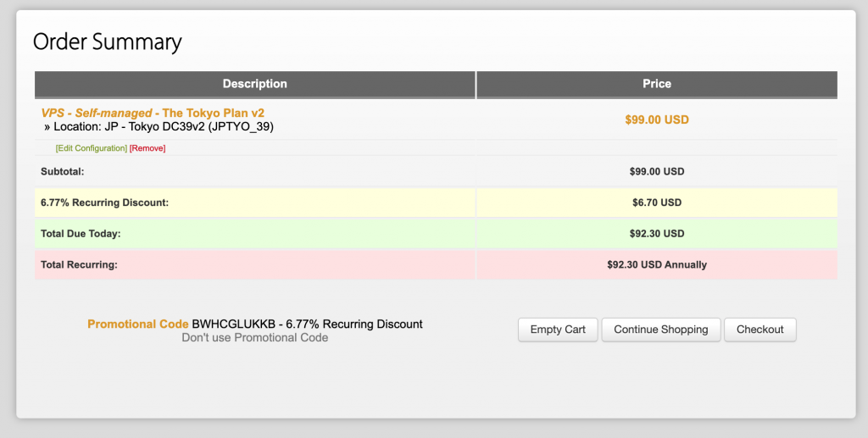
Task: Click Don't use Promotional Code link
Action: tap(254, 338)
